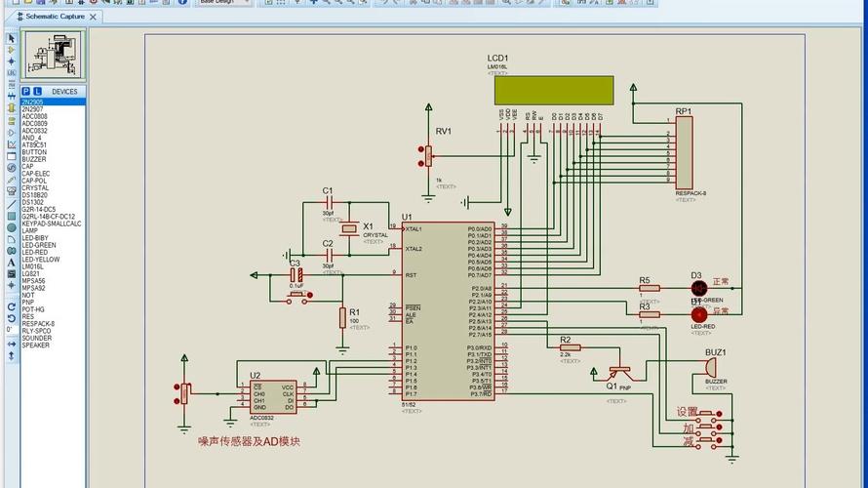Select BUTTON in the devices list
868x488 pixels.
[53, 152]
